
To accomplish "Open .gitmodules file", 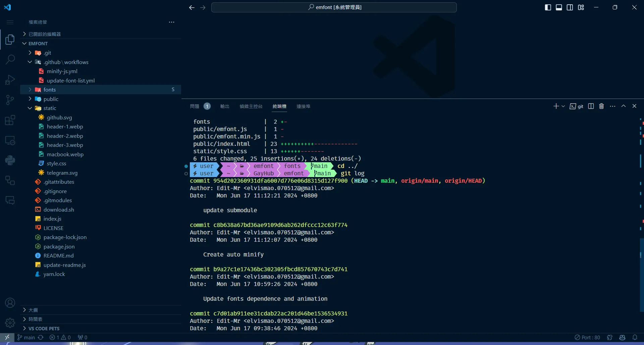I will point(101,200).
